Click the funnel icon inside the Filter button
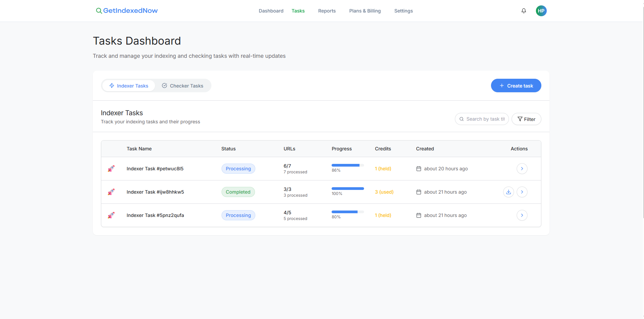Viewport: 644px width, 319px height. 520,119
